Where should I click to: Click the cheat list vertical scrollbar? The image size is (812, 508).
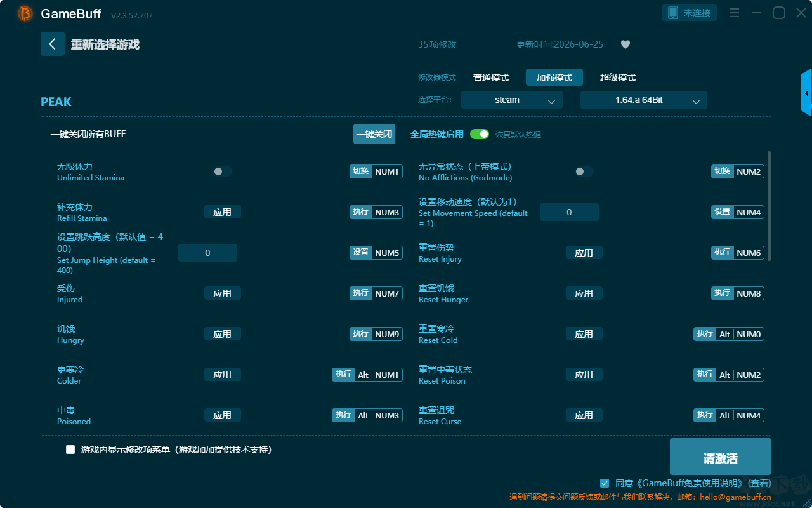[x=769, y=206]
